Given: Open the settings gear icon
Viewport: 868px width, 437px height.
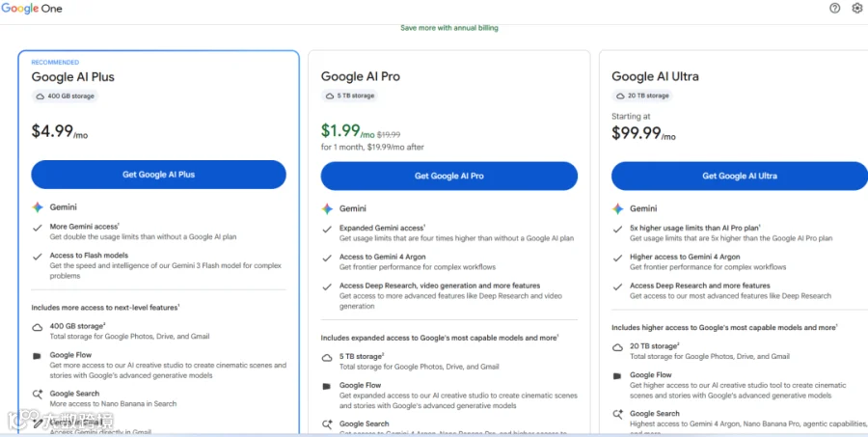Looking at the screenshot, I should [x=857, y=9].
